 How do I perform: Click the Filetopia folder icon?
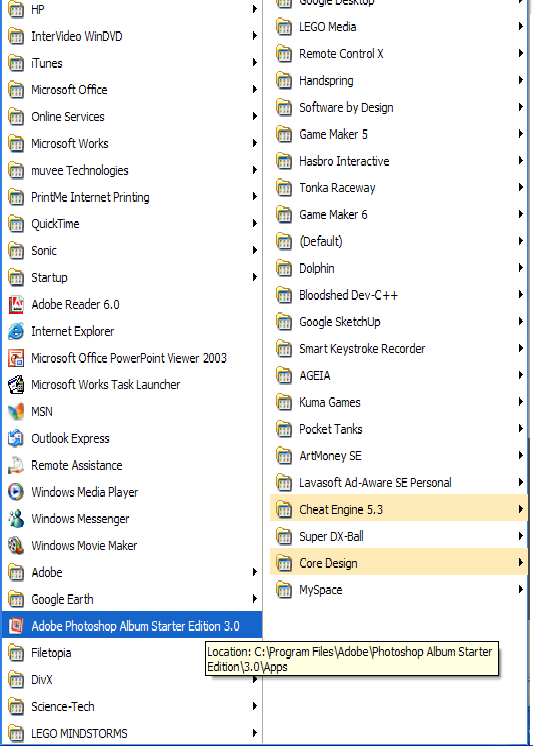pyautogui.click(x=16, y=653)
